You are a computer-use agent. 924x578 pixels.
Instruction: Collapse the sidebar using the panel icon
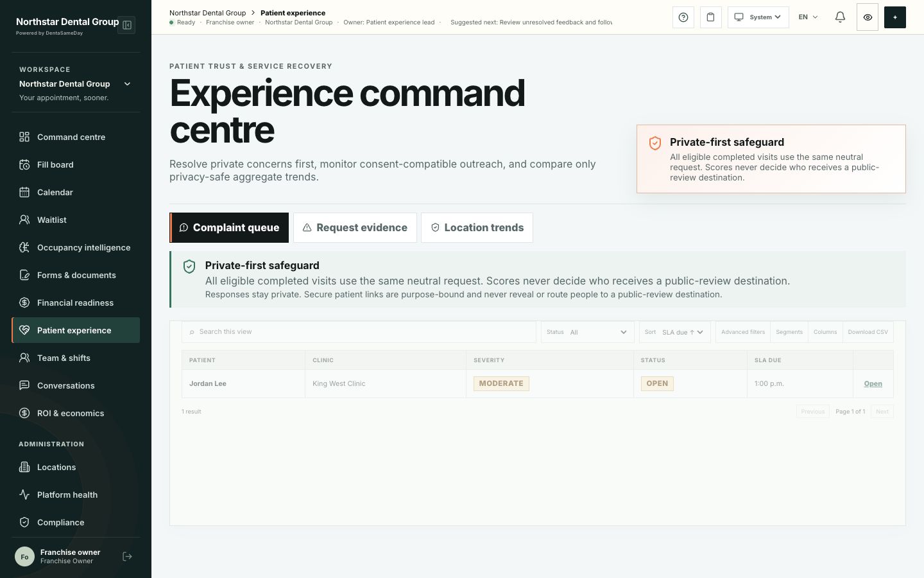click(x=127, y=25)
